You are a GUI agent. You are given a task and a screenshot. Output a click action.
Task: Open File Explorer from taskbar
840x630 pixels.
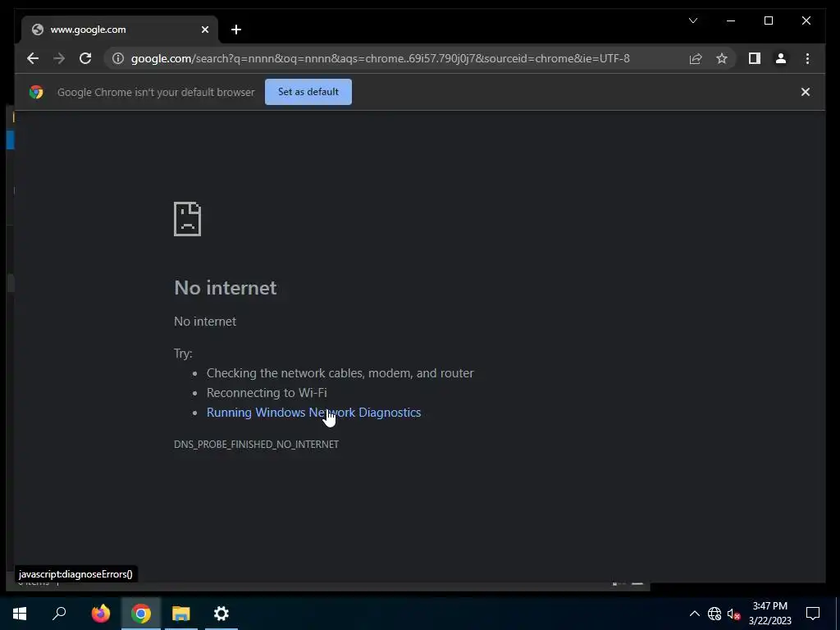coord(181,614)
